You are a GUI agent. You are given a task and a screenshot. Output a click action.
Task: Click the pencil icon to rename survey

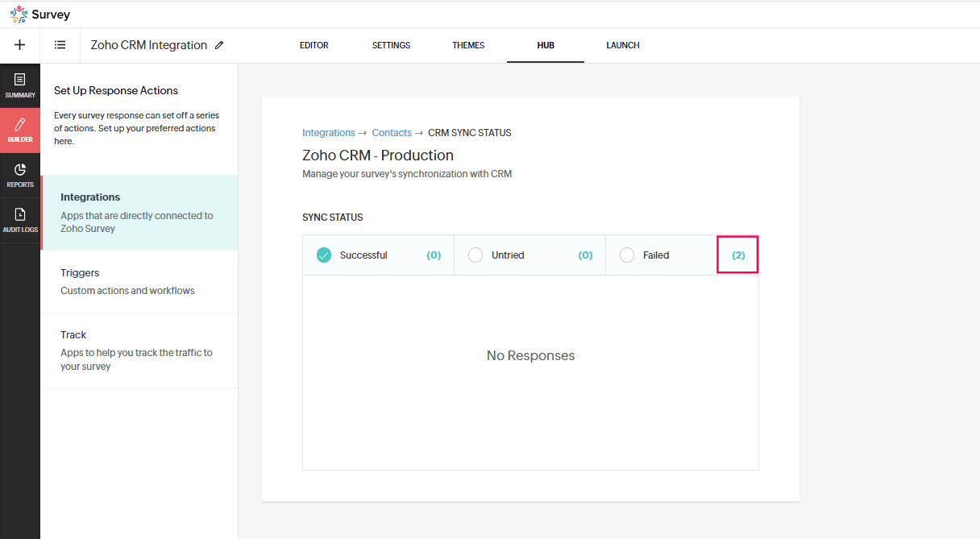[219, 45]
